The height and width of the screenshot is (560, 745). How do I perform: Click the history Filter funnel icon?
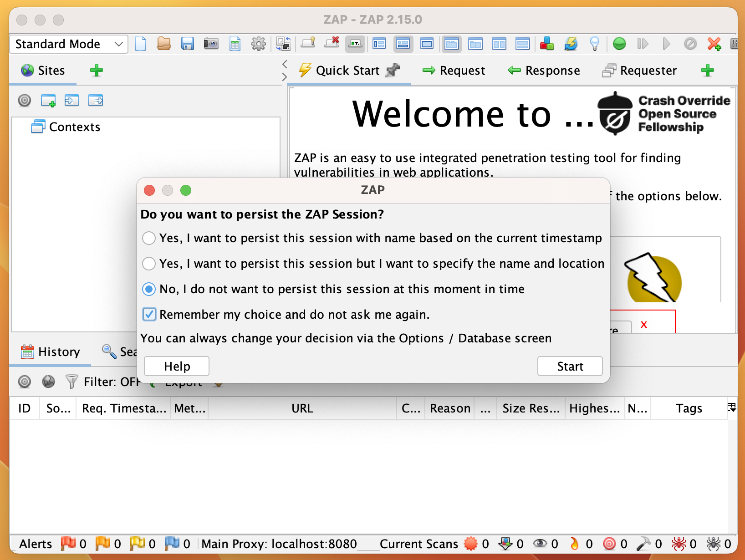pyautogui.click(x=71, y=382)
